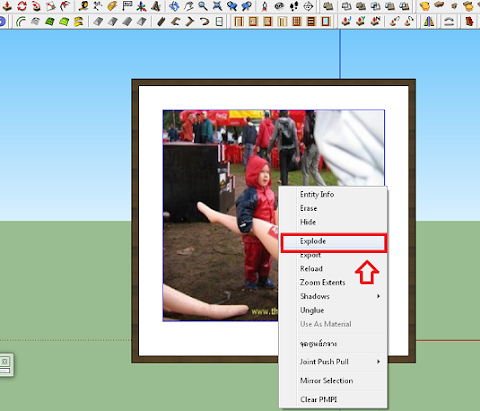Select the Text label tool

click(127, 6)
